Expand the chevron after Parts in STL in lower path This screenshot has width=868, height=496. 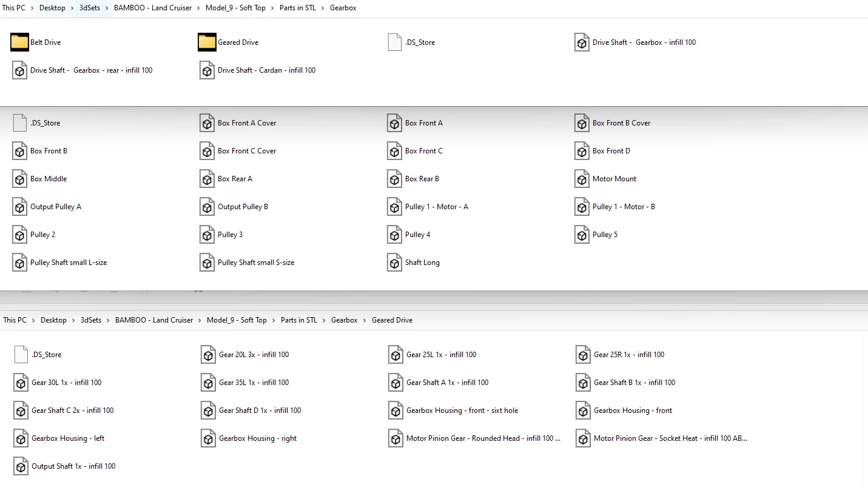pyautogui.click(x=324, y=320)
